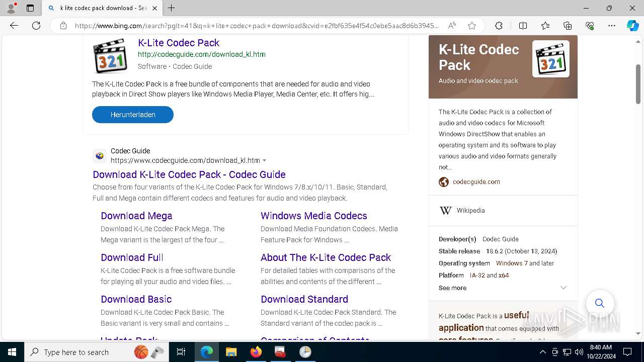This screenshot has height=362, width=644.
Task: Click the See more text
Action: tap(452, 288)
